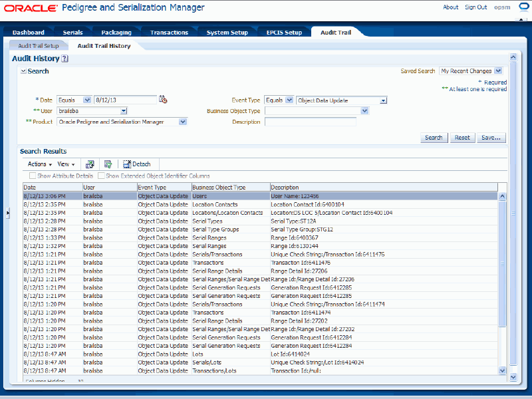Image resolution: width=532 pixels, height=399 pixels.
Task: Sort by the Description column header
Action: (x=384, y=188)
